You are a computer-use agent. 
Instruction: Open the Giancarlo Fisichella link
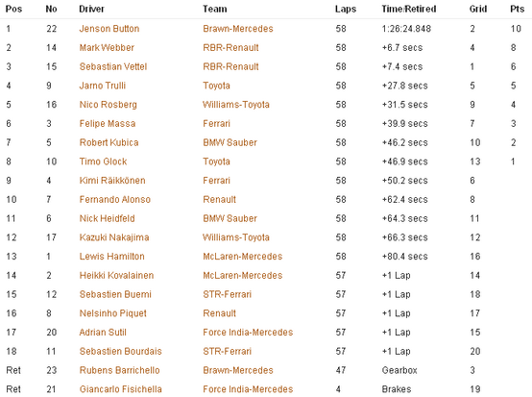tap(120, 389)
